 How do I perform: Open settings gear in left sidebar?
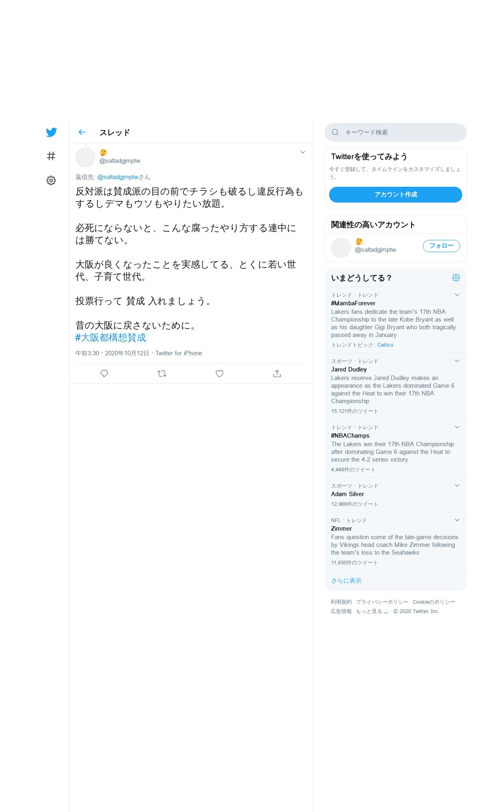tap(51, 180)
